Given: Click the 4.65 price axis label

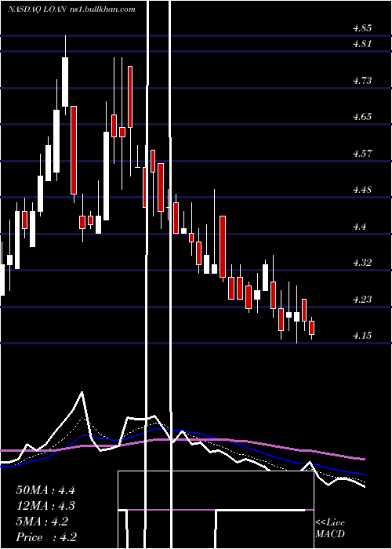Looking at the screenshot, I should (362, 117).
